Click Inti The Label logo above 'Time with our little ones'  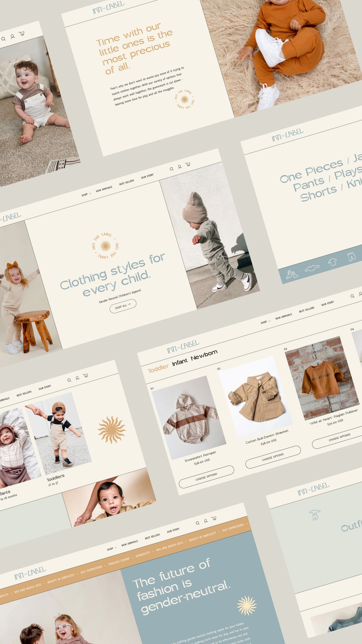(108, 8)
